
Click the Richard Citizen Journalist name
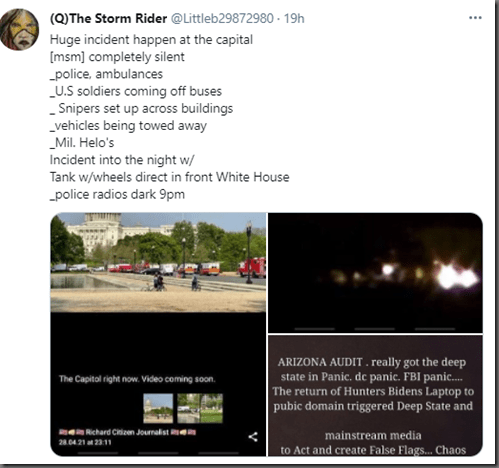tap(127, 432)
